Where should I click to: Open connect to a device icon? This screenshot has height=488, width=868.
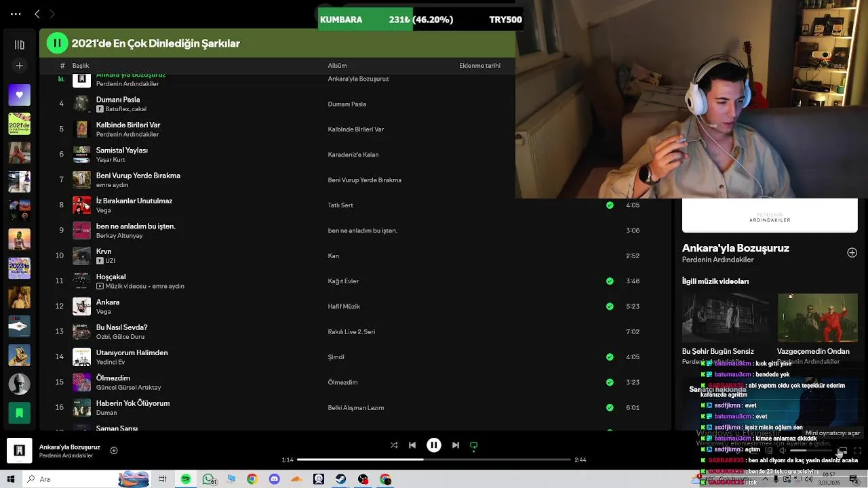(x=768, y=451)
